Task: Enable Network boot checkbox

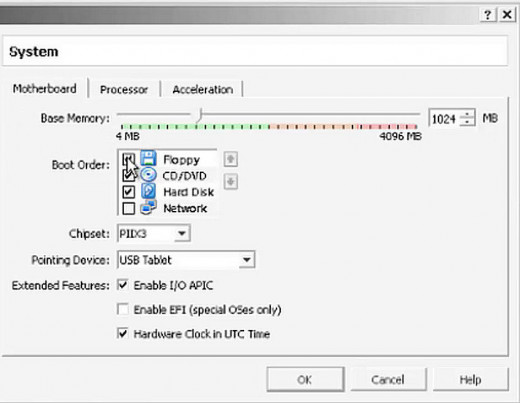Action: click(x=128, y=208)
